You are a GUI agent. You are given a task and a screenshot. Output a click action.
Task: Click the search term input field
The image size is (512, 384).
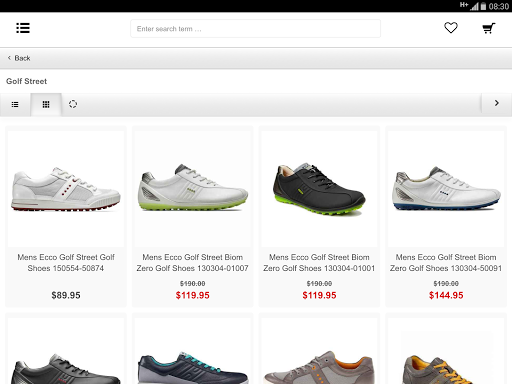click(255, 29)
